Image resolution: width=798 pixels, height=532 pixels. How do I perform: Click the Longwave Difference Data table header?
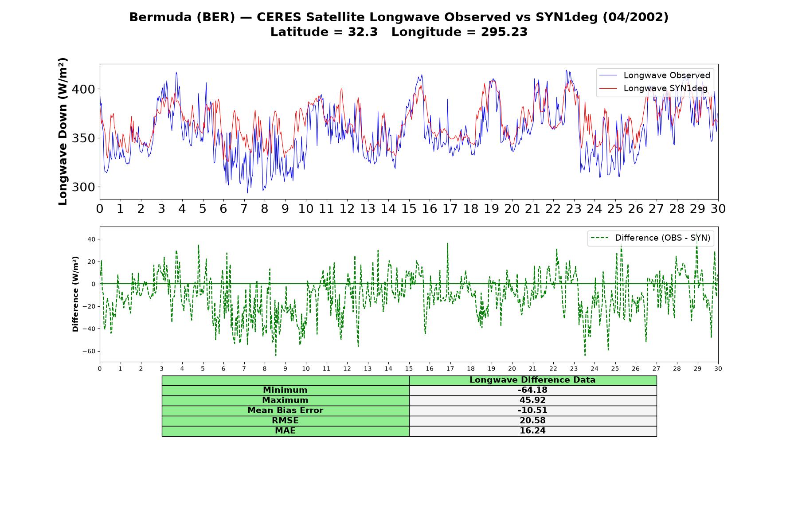point(533,380)
